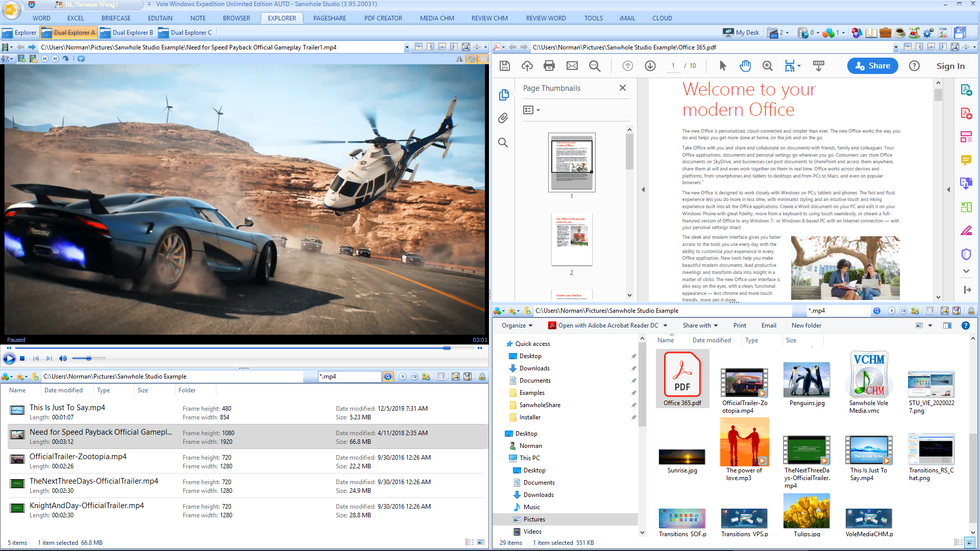
Task: Select the PDF hand pan tool
Action: (745, 66)
